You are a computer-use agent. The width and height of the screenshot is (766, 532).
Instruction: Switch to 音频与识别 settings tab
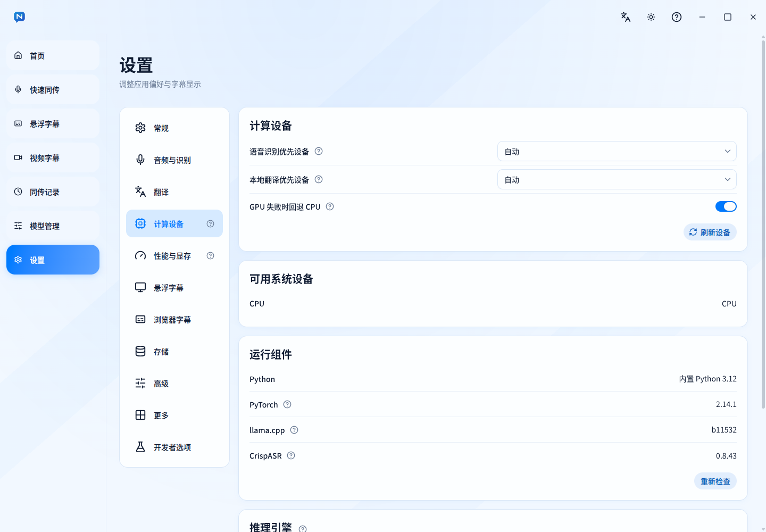point(174,160)
